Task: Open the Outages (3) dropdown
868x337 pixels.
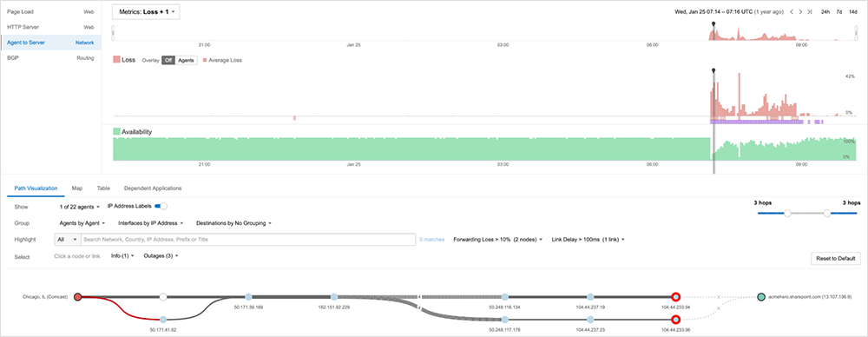Action: point(161,256)
